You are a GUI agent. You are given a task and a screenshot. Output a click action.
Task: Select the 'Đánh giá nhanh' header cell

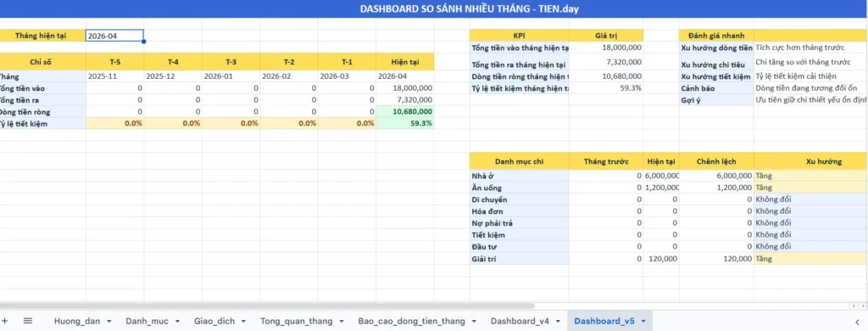(x=716, y=36)
